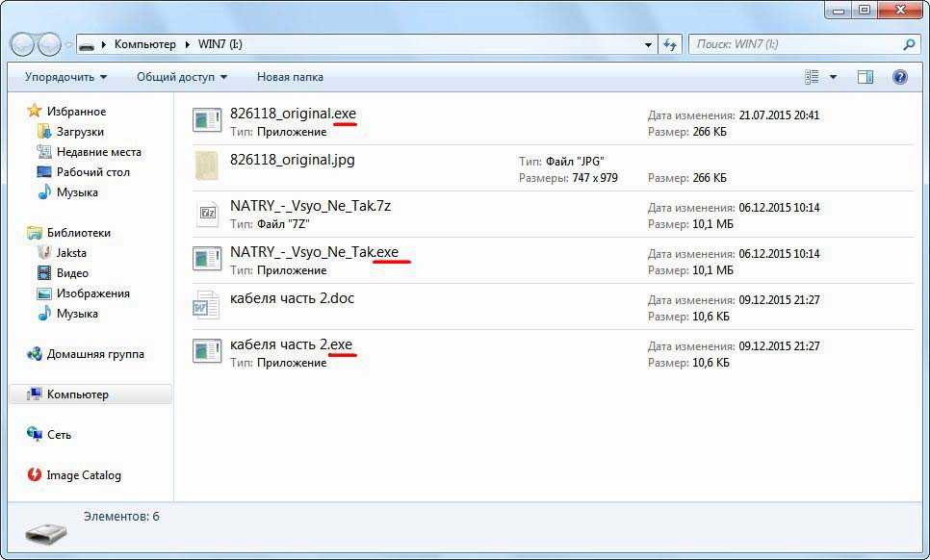Toggle the preview pane button
The height and width of the screenshot is (560, 930).
[865, 77]
